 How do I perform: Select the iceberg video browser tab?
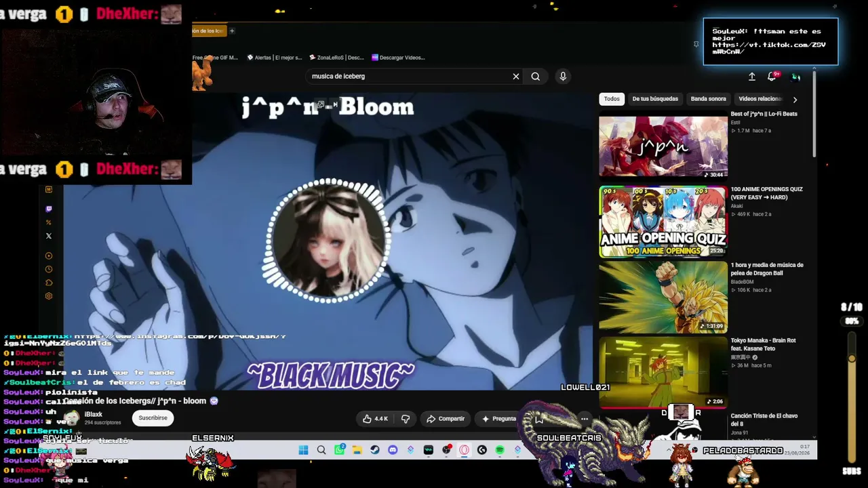coord(208,30)
